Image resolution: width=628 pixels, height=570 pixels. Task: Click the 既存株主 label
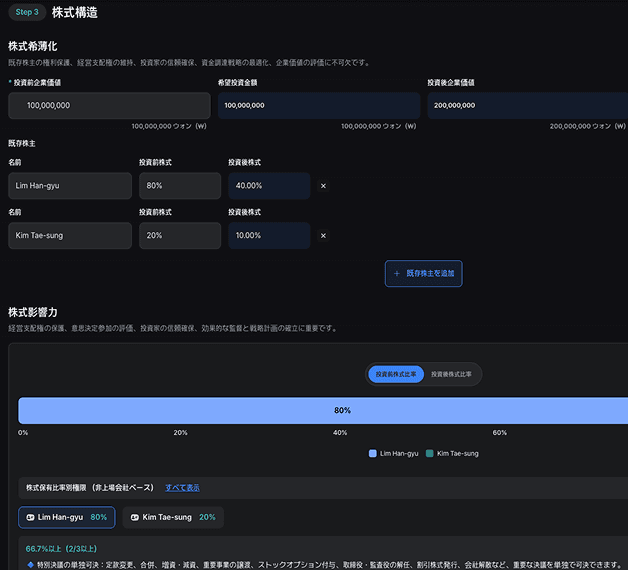[22, 143]
